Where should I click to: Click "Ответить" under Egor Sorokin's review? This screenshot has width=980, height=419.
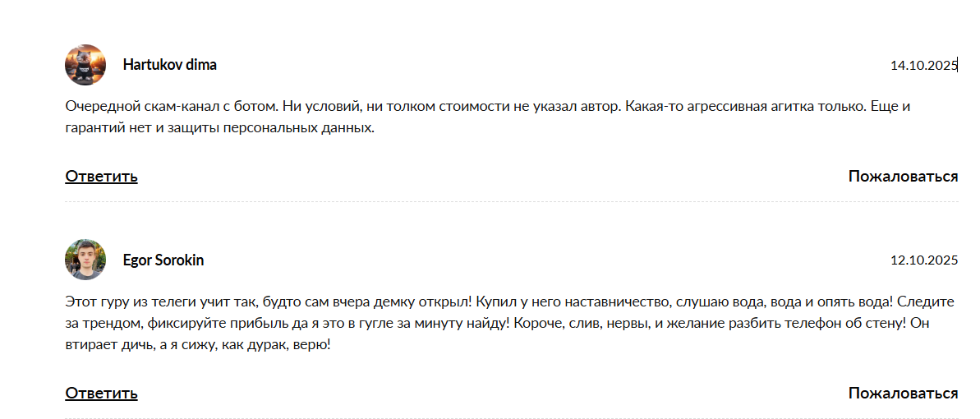tap(101, 393)
